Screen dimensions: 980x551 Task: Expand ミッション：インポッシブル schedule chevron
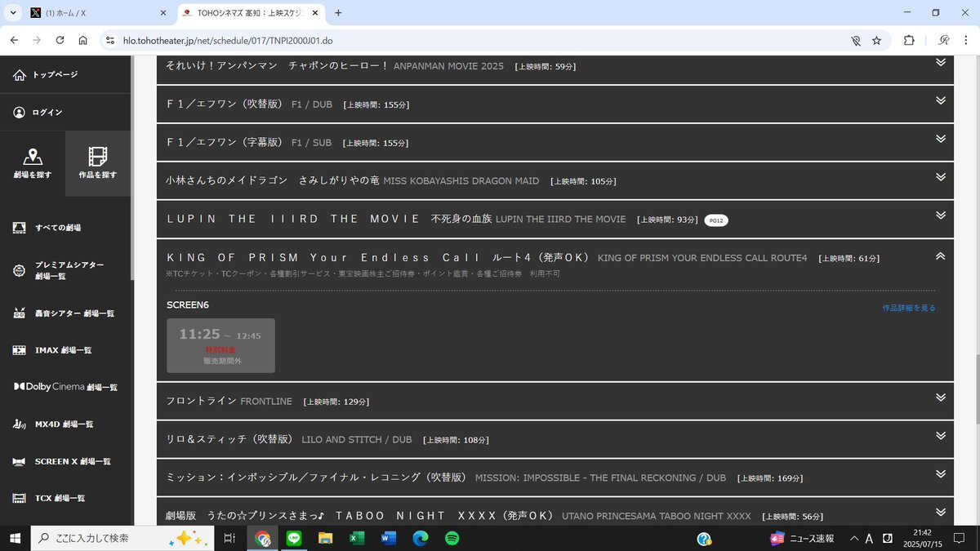coord(940,473)
